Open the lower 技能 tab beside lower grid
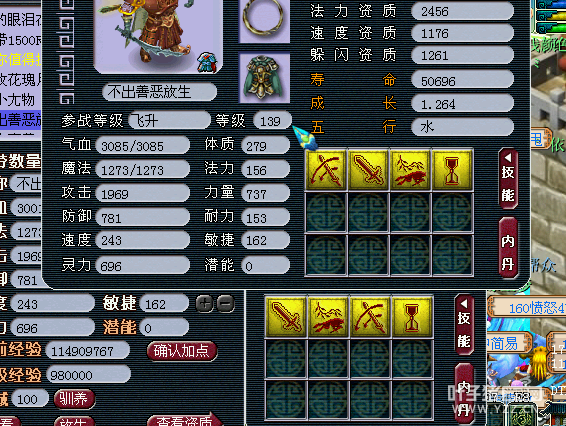 point(464,325)
